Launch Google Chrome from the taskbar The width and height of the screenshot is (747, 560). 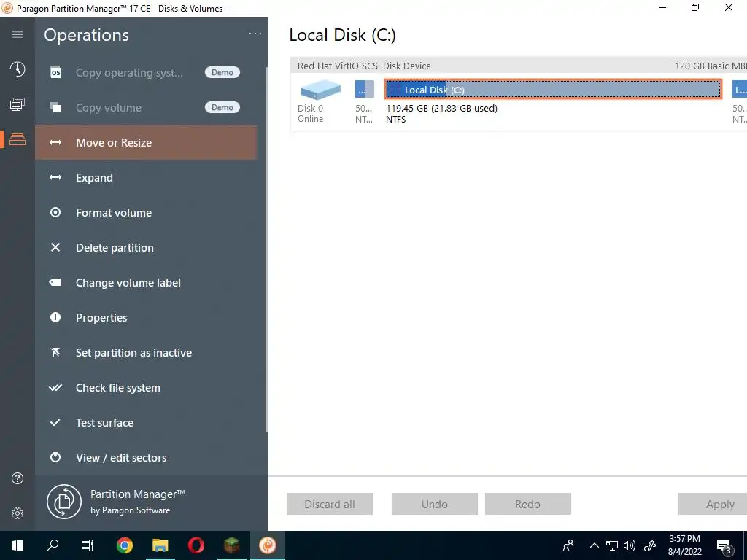124,545
